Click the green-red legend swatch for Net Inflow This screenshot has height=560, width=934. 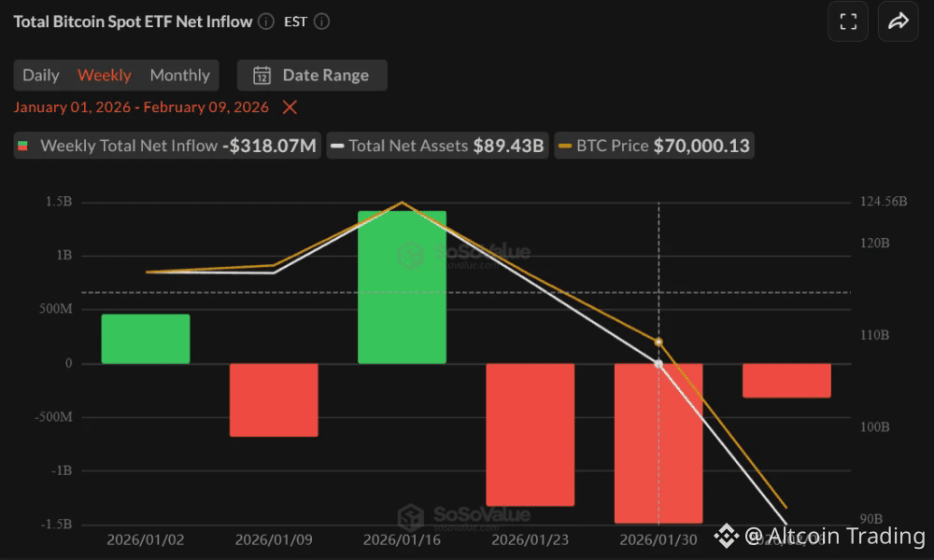pos(25,146)
